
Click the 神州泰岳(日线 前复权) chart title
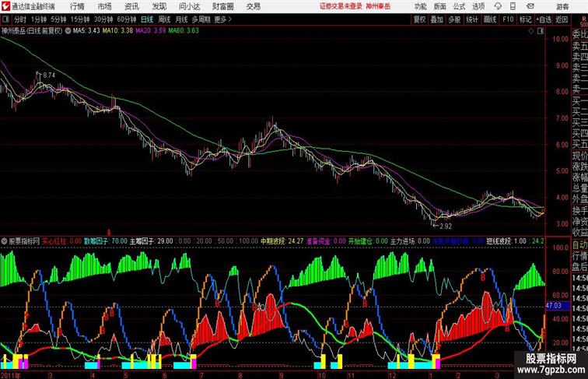click(x=32, y=31)
